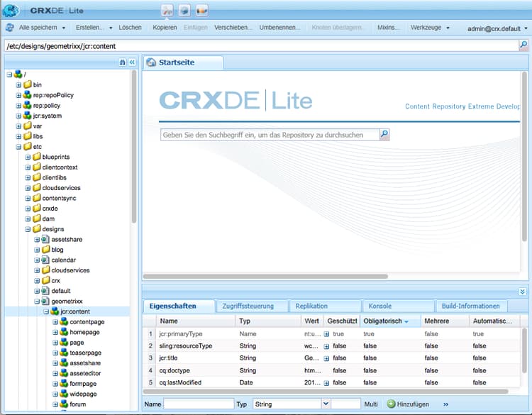Screen dimensions: 532x415
Task: Select the widepage node in the tree
Action: click(x=83, y=394)
